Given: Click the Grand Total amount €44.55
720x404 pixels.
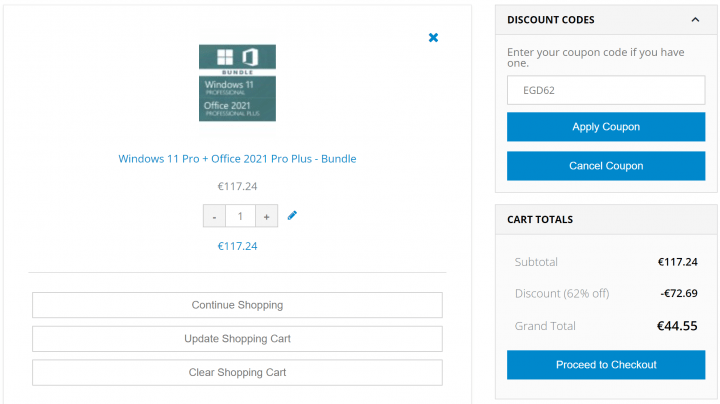Looking at the screenshot, I should [676, 326].
